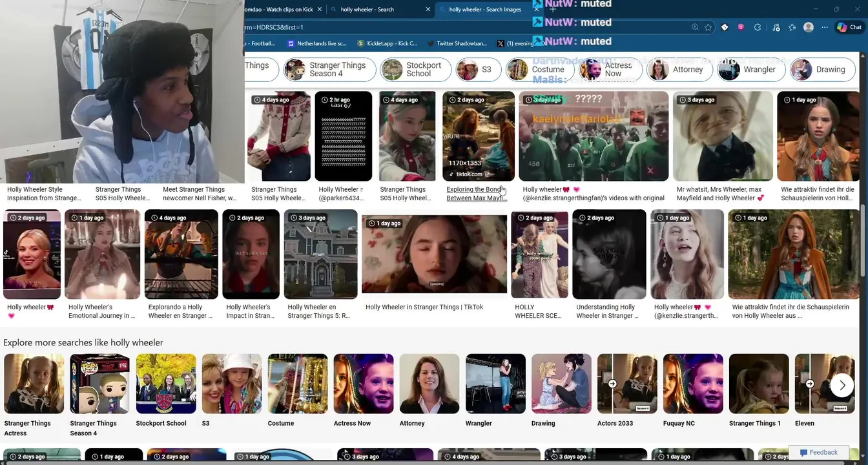868x465 pixels.
Task: Select 'Stockport School' filter chip
Action: 415,69
